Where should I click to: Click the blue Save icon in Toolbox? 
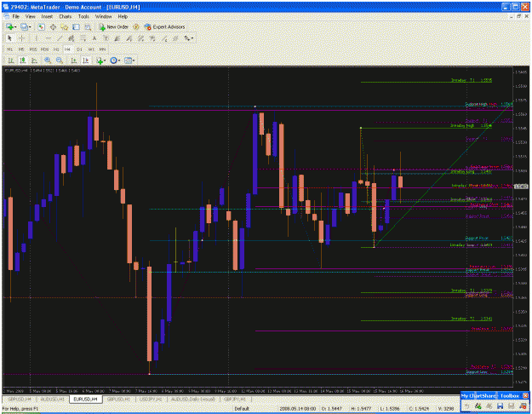[501, 405]
